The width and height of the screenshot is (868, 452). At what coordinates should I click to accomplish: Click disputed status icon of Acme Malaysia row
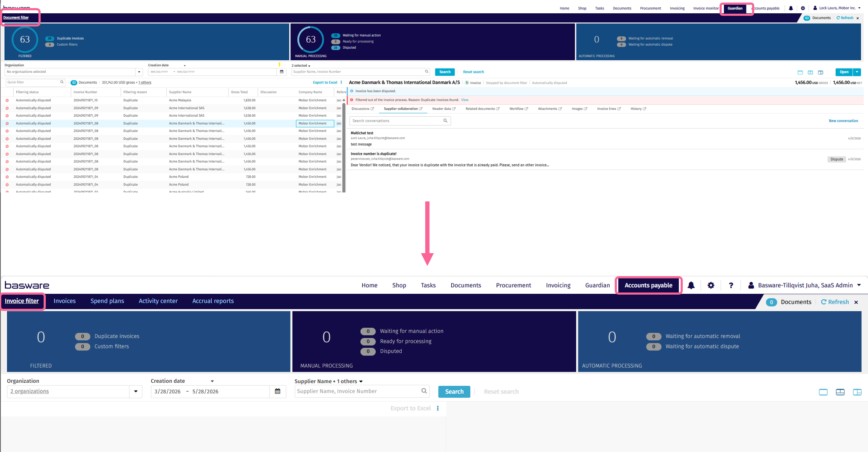click(7, 100)
